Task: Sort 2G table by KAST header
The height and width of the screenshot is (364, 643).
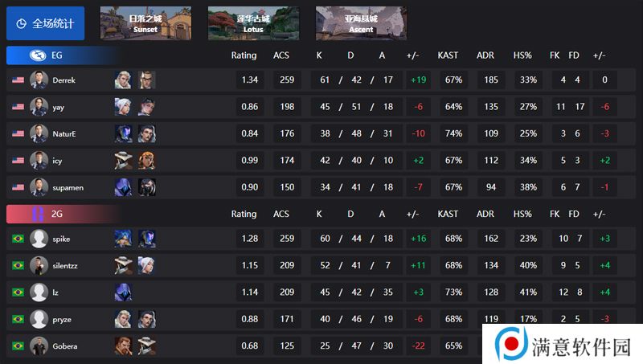Action: (x=448, y=214)
